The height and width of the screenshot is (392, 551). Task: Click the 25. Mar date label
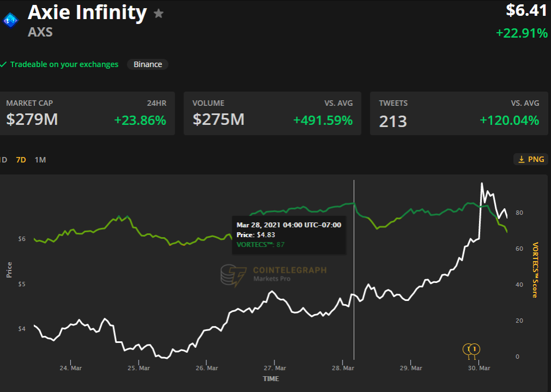pyautogui.click(x=139, y=368)
